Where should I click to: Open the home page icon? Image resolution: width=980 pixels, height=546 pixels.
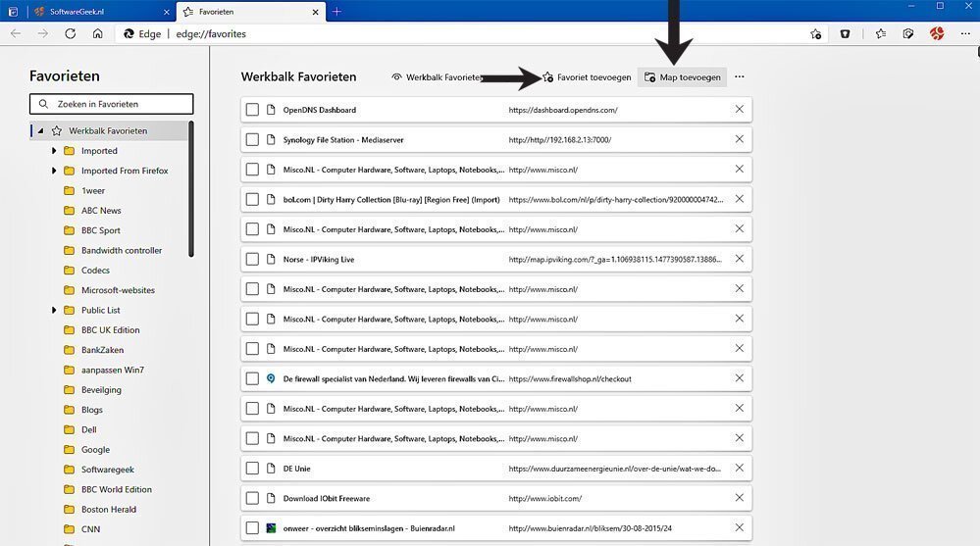(x=97, y=33)
